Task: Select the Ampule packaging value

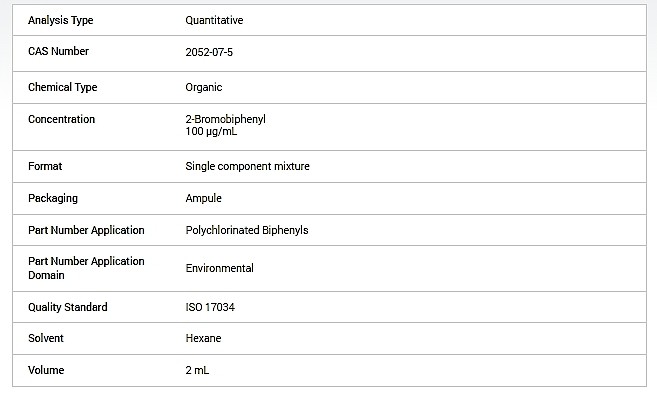Action: [203, 198]
